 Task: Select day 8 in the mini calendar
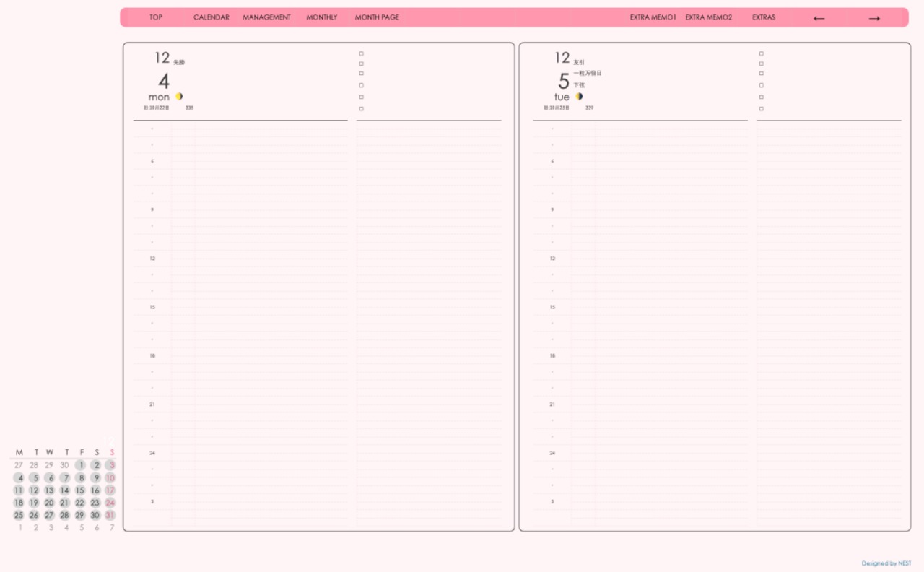tap(80, 477)
